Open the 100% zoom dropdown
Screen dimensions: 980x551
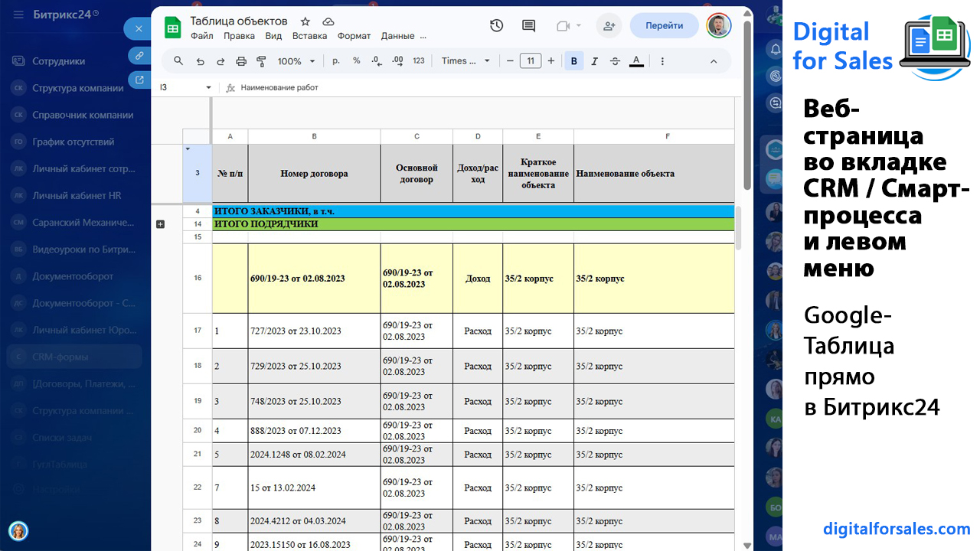(296, 61)
